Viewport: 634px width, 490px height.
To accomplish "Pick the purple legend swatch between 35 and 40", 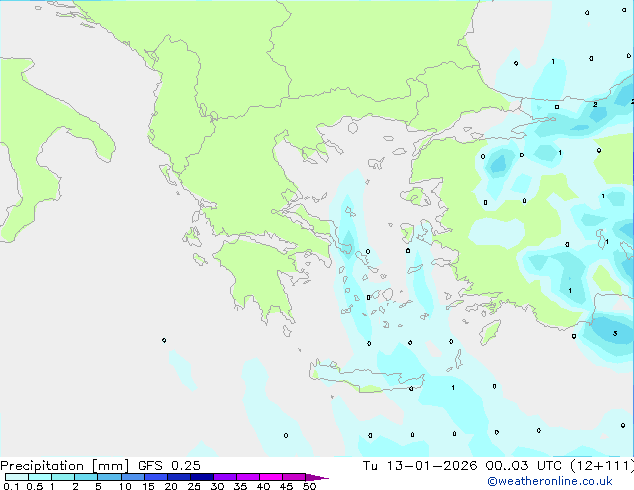I will point(248,477).
